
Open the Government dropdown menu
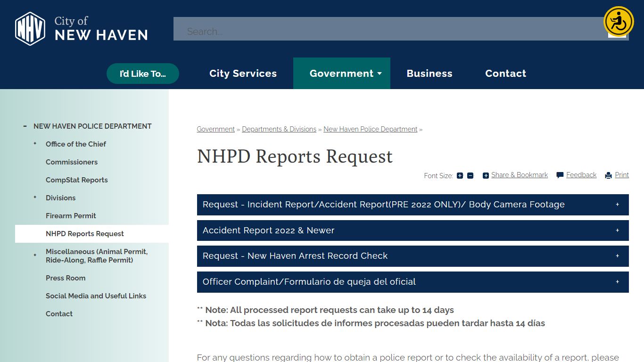341,74
